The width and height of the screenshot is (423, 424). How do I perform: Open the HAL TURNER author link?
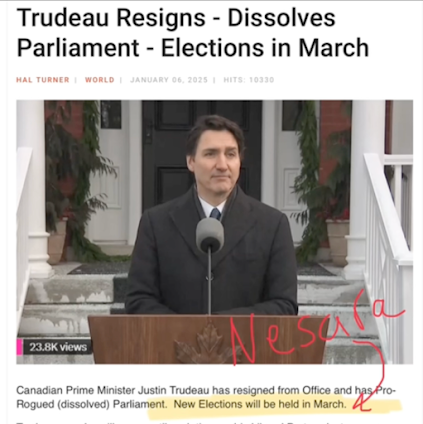[43, 80]
